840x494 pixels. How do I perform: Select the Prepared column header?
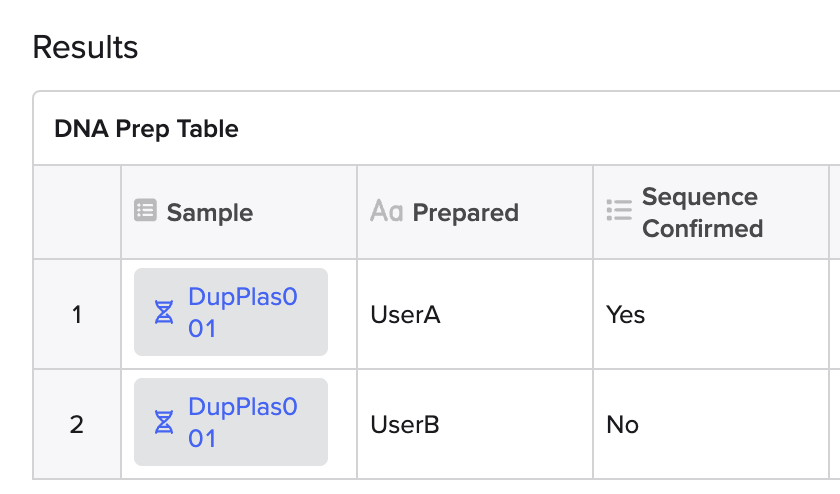click(x=475, y=213)
